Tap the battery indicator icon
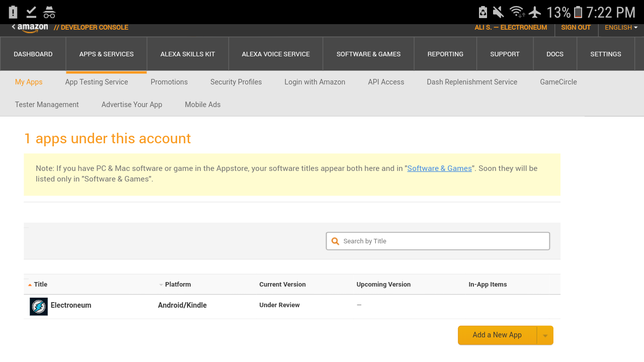Image resolution: width=644 pixels, height=362 pixels. pyautogui.click(x=578, y=12)
